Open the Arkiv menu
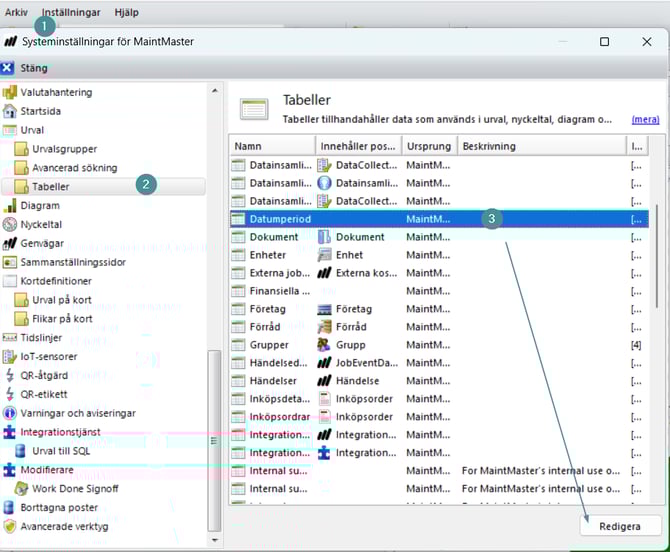Image resolution: width=670 pixels, height=552 pixels. [16, 12]
